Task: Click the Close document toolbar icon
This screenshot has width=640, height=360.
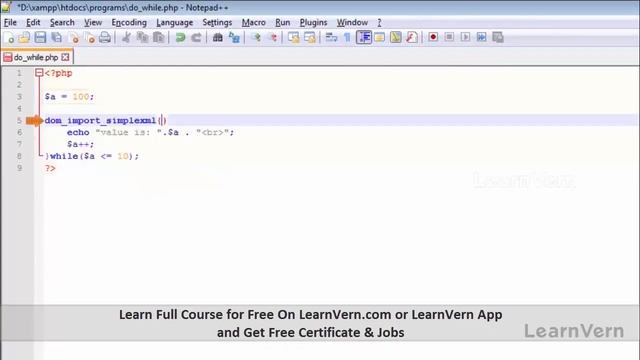Action: pyautogui.click(x=74, y=38)
